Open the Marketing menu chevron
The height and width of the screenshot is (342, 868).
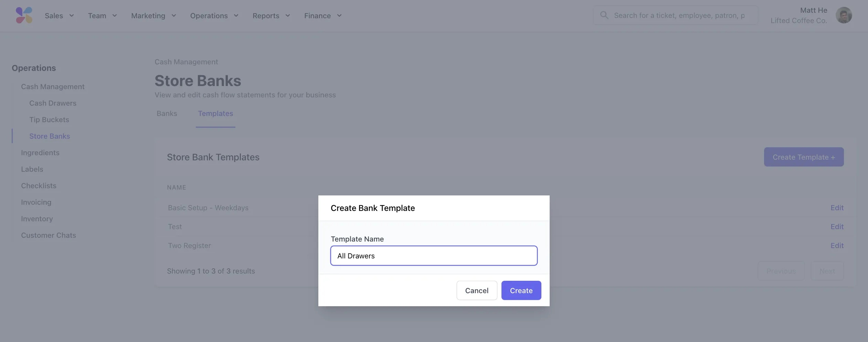point(174,15)
